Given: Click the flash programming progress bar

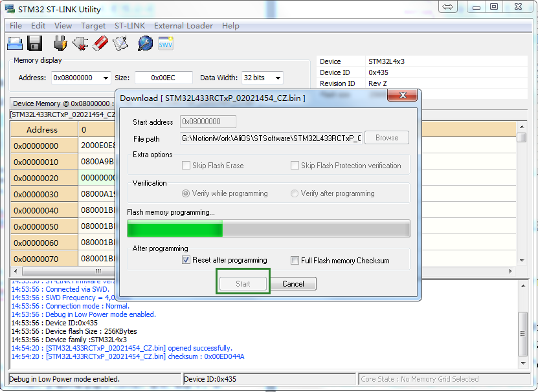Looking at the screenshot, I should coord(269,228).
